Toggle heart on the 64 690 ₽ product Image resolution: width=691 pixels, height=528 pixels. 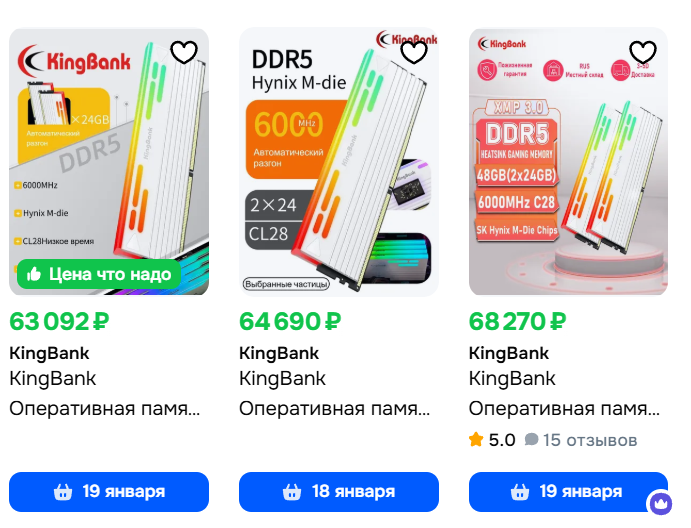pos(414,52)
